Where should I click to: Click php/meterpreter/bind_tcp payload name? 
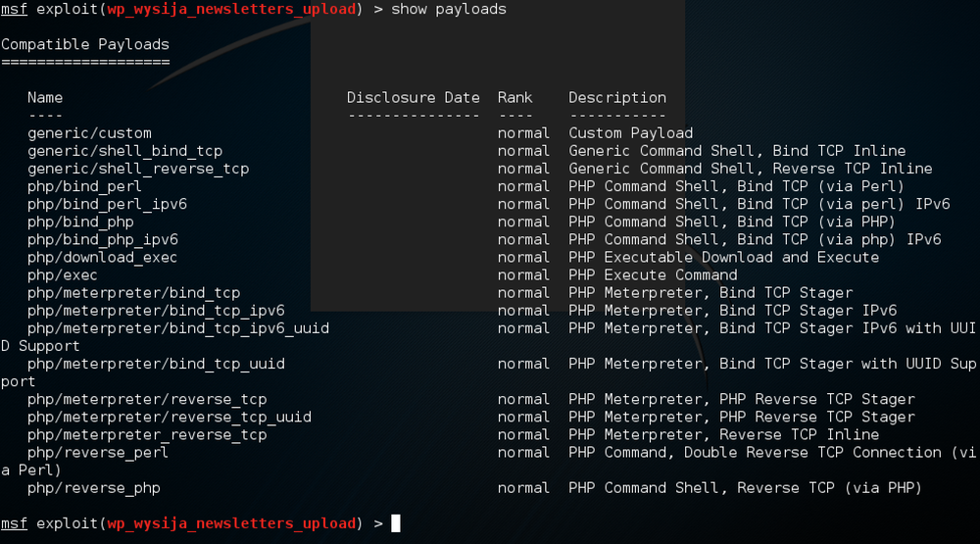tap(133, 293)
